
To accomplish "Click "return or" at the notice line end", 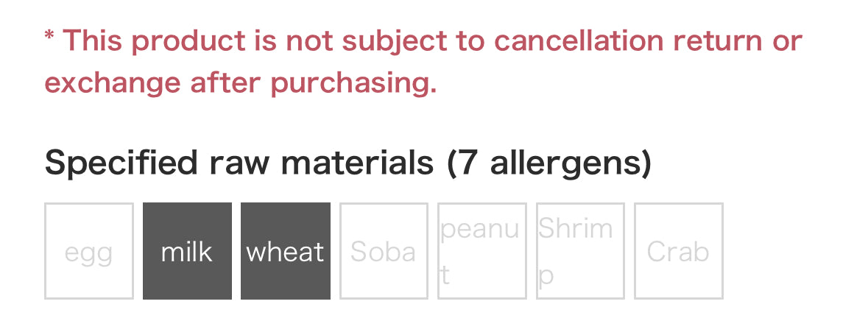I will [738, 40].
